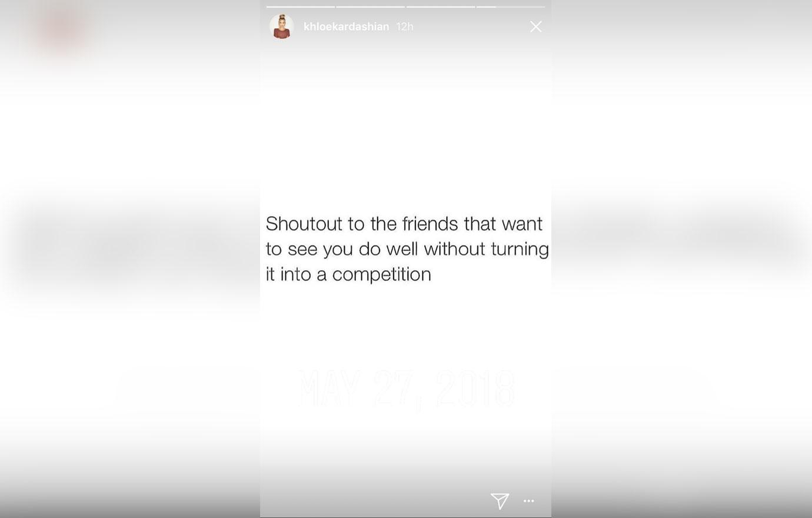Click the faint MAY 27, 2018 date stamp
Screen dimensions: 812x518
406,389
